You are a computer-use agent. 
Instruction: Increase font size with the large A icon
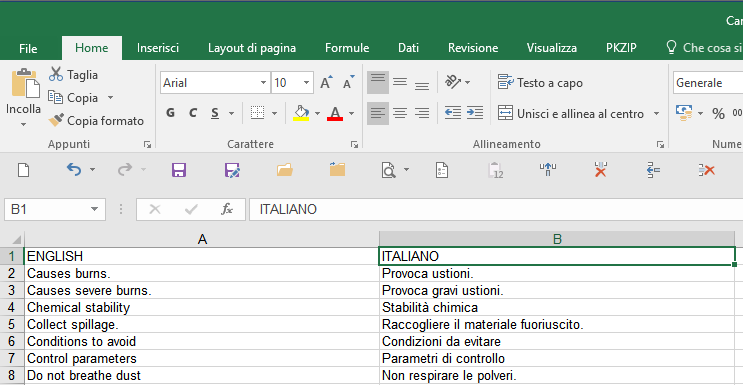pyautogui.click(x=326, y=82)
